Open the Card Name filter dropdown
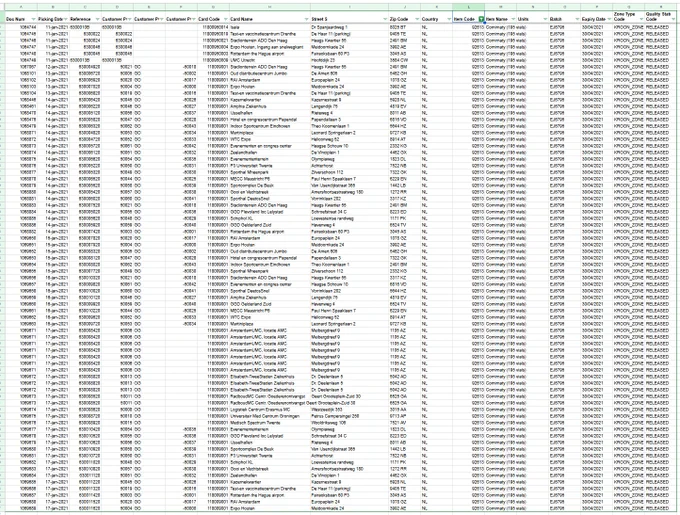Image resolution: width=680 pixels, height=515 pixels. point(307,19)
